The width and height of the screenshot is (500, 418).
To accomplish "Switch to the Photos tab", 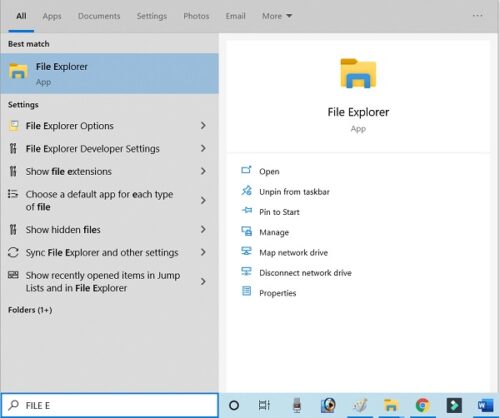I will [x=196, y=16].
